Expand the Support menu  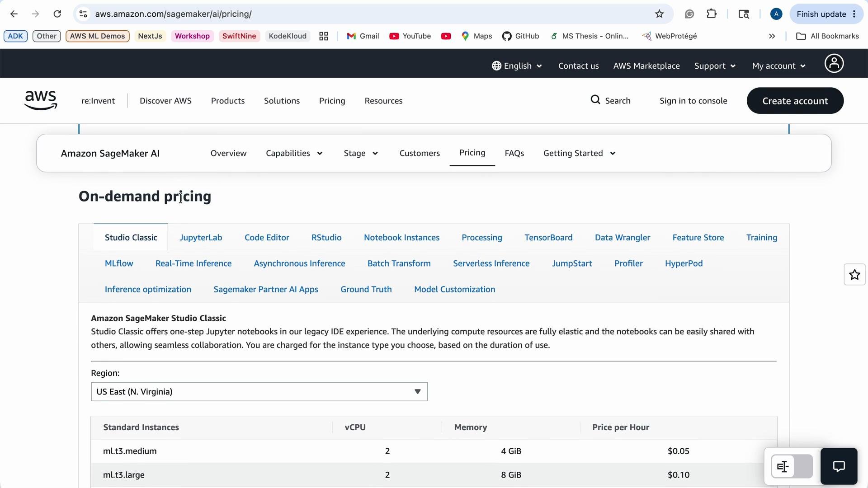click(715, 66)
